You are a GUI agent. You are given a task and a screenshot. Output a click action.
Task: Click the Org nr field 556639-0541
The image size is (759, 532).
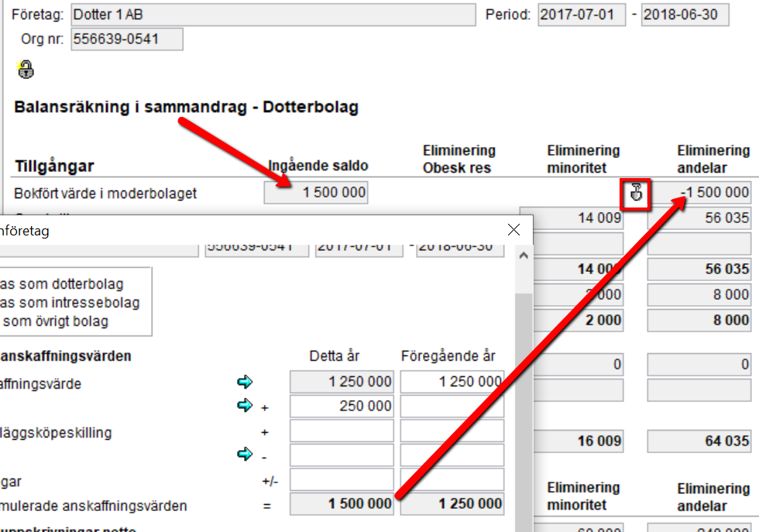[127, 39]
